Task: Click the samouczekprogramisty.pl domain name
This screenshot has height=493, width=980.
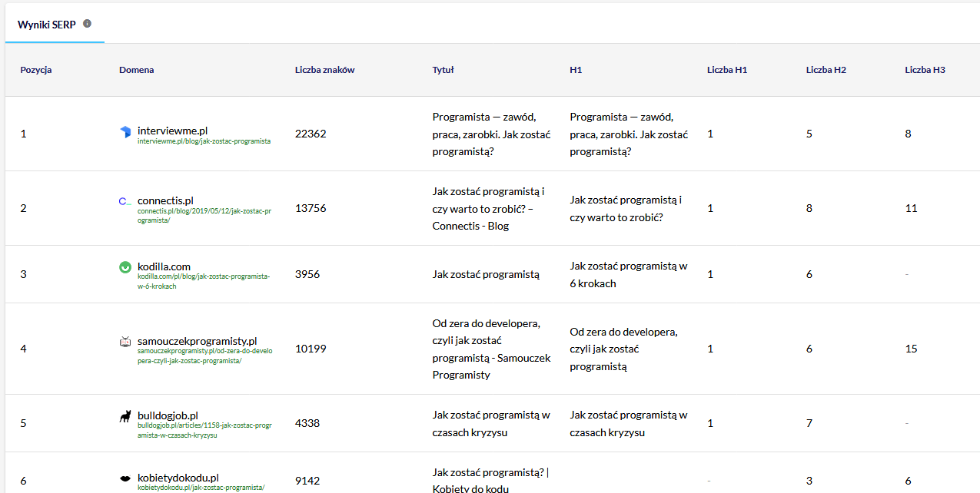Action: (x=197, y=341)
